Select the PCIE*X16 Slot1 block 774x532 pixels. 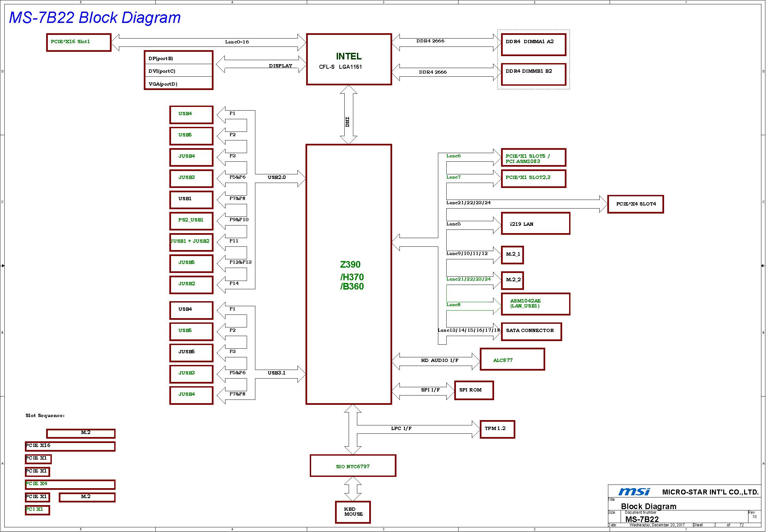(79, 42)
